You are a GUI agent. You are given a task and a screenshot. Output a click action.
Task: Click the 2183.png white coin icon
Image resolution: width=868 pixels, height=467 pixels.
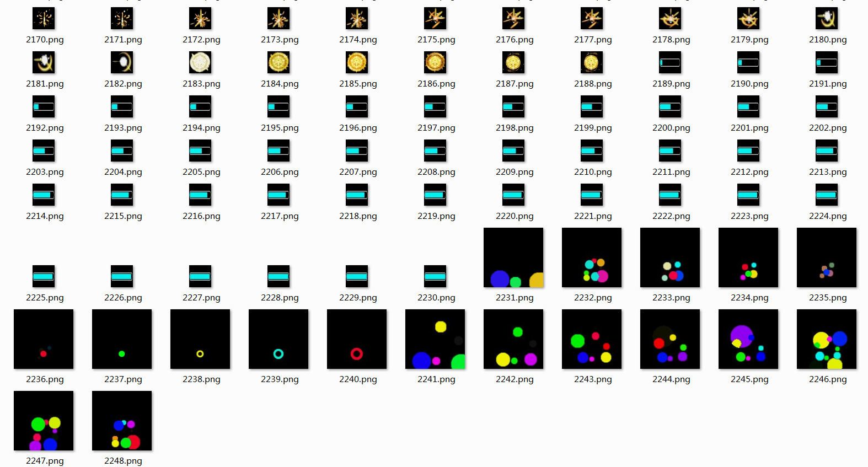pos(200,63)
